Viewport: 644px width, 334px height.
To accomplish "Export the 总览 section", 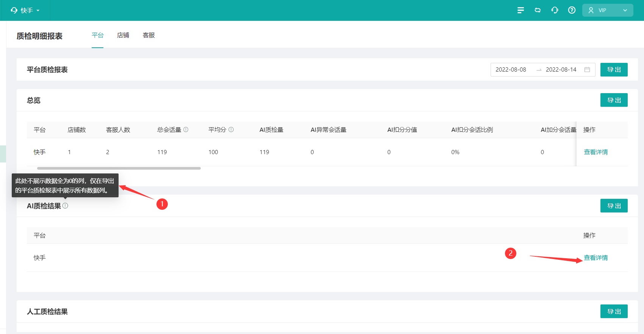I will (614, 100).
